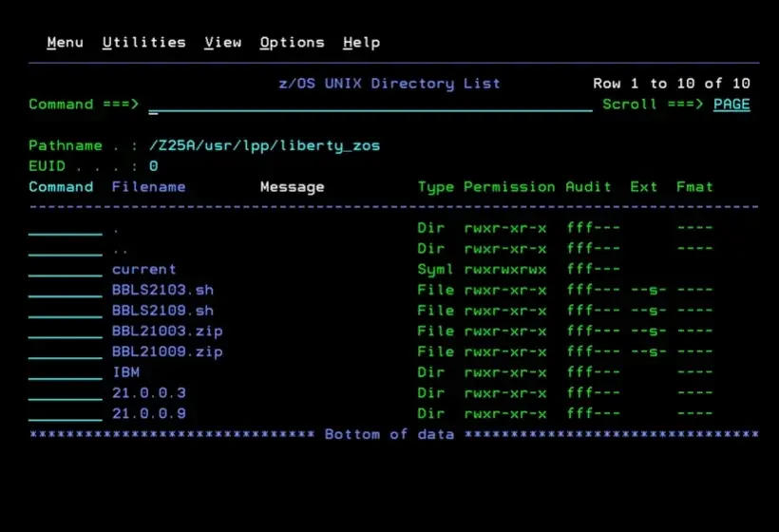779x532 pixels.
Task: Click the z/OS UNIX Directory List title
Action: pyautogui.click(x=389, y=84)
